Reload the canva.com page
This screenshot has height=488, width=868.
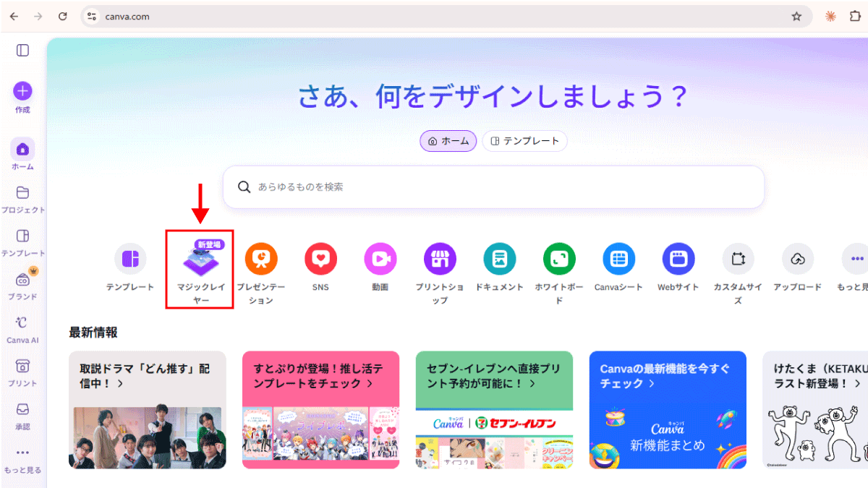point(63,16)
